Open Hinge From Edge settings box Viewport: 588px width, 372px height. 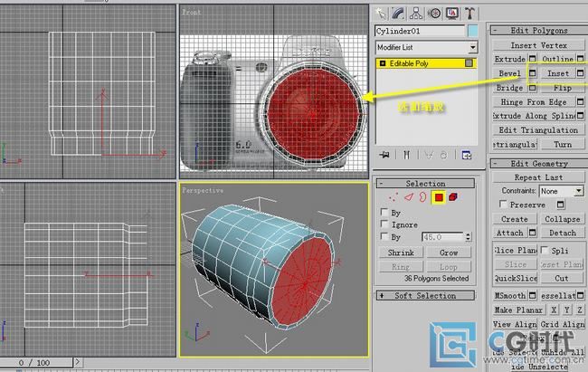(x=581, y=101)
